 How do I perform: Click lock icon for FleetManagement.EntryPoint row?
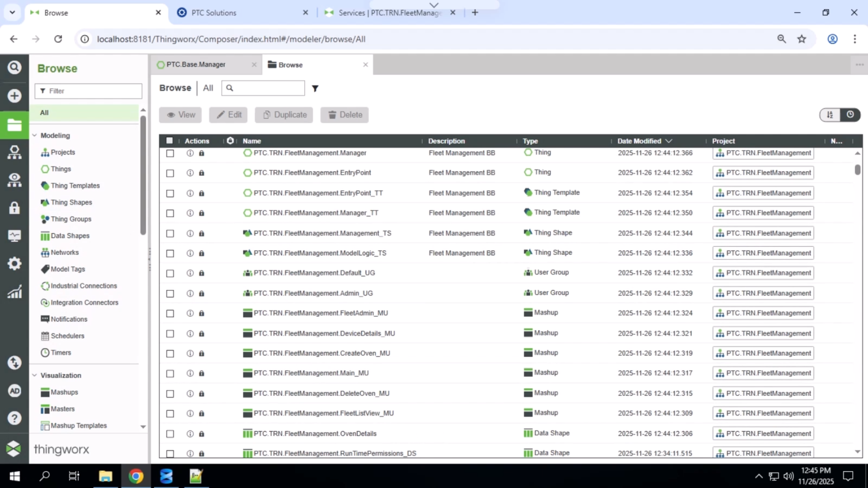pos(202,173)
